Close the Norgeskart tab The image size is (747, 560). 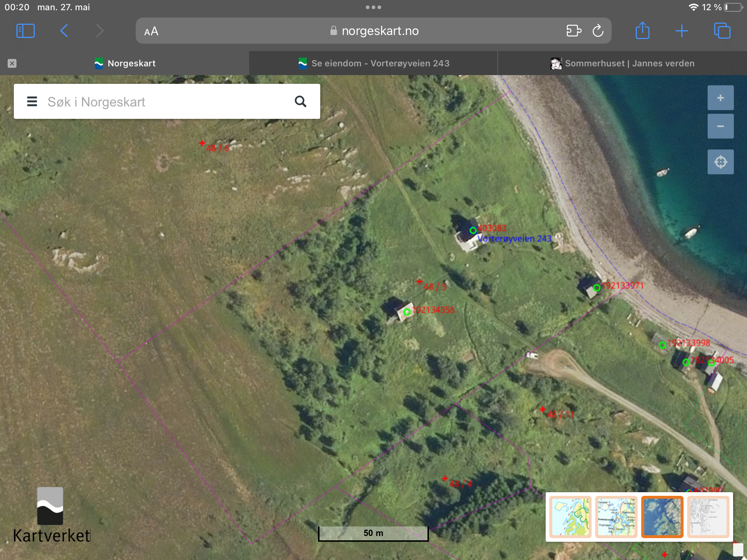12,63
